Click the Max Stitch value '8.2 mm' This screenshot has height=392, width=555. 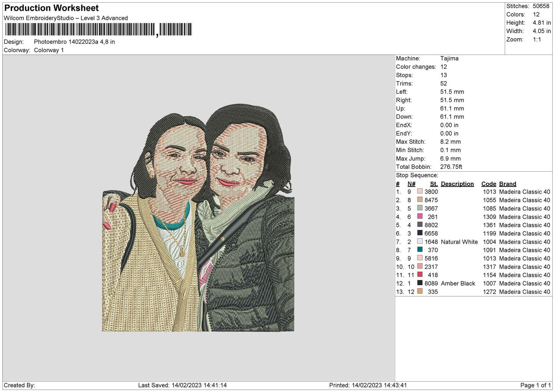tap(451, 142)
